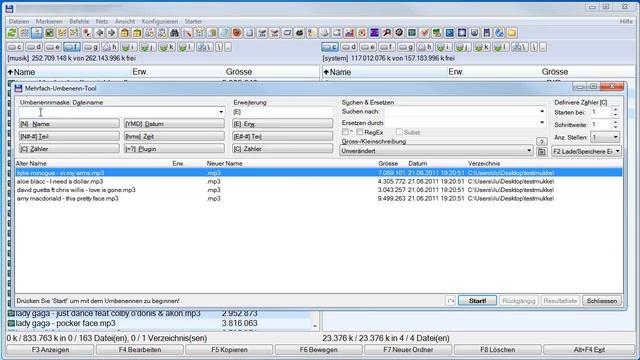This screenshot has width=640, height=360.
Task: Click the binoculars search icon
Action: tap(174, 33)
